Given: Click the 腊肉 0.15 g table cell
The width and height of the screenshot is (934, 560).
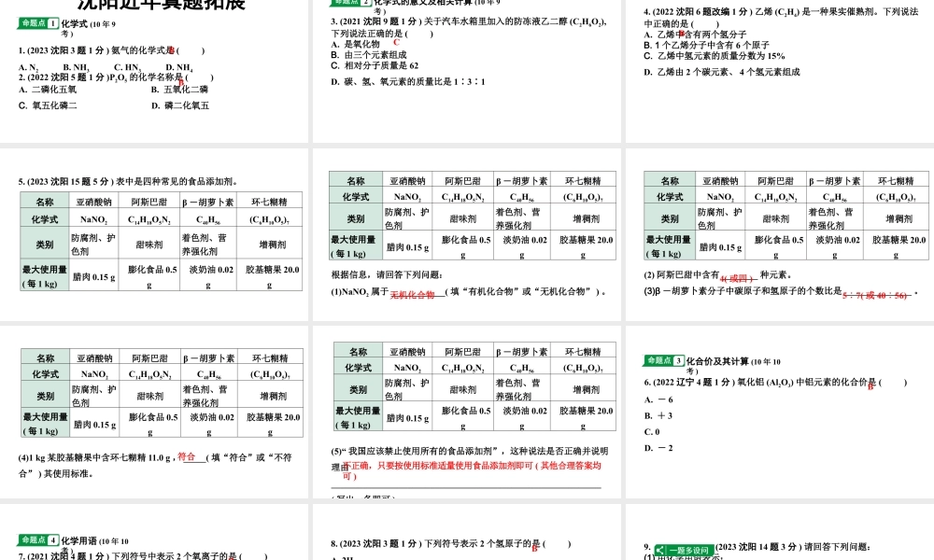Looking at the screenshot, I should click(92, 275).
